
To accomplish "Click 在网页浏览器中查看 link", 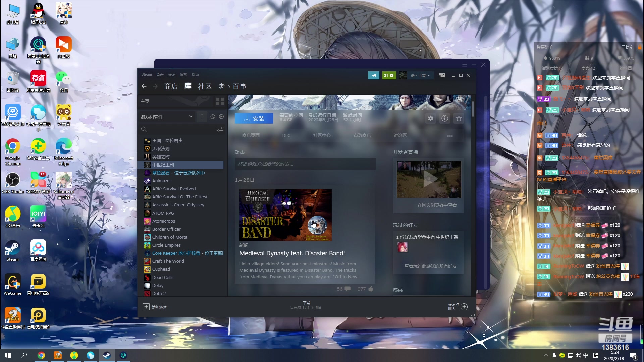I will [437, 205].
